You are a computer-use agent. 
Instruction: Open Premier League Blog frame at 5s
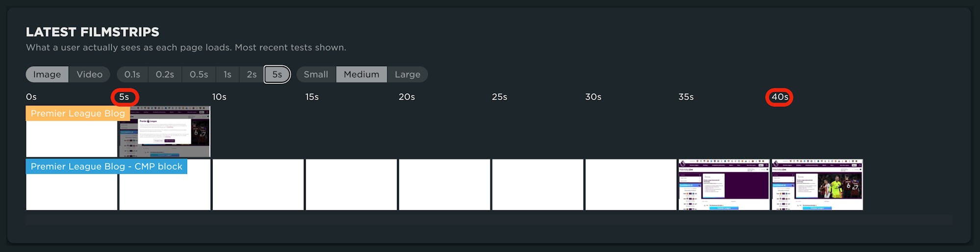click(x=165, y=132)
